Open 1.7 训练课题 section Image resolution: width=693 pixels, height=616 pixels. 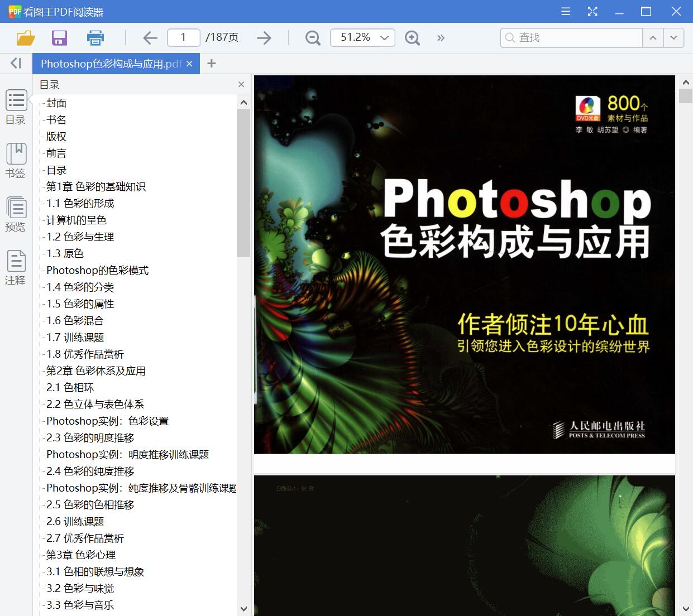click(x=75, y=337)
